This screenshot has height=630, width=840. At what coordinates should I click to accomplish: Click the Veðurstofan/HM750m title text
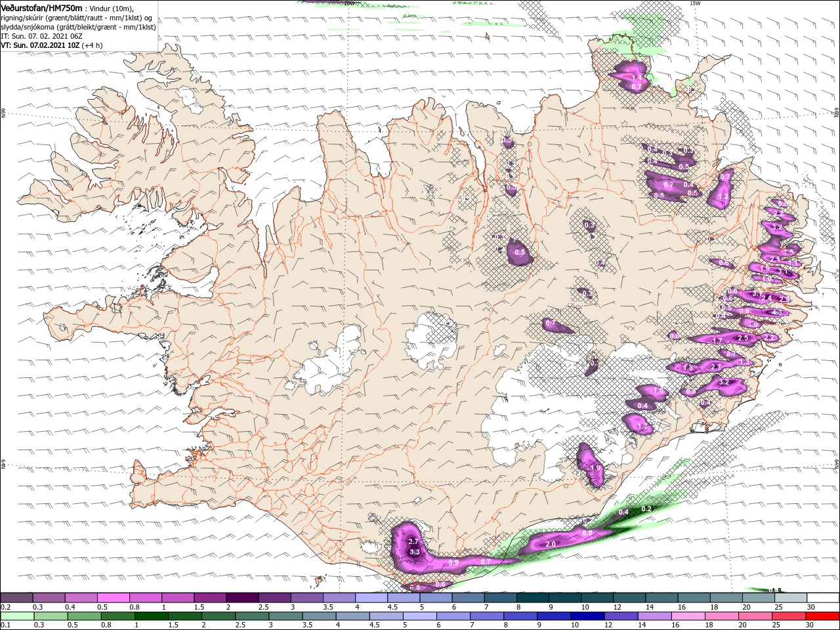(41, 7)
